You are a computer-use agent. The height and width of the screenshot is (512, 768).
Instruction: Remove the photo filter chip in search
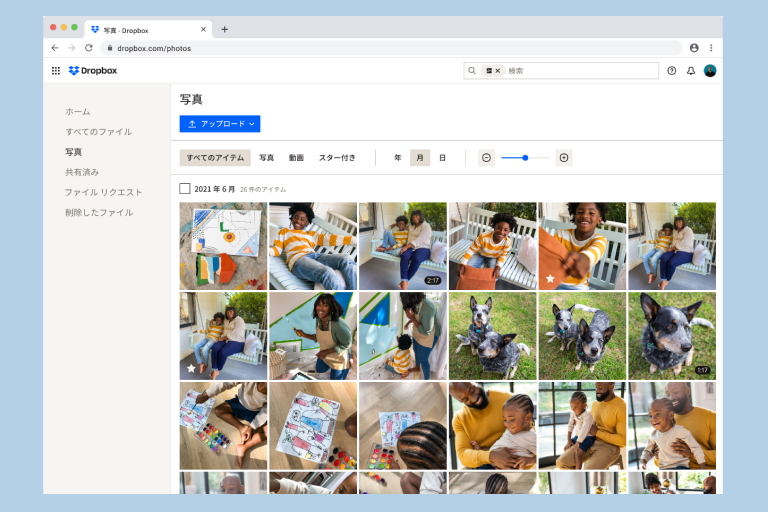(498, 71)
